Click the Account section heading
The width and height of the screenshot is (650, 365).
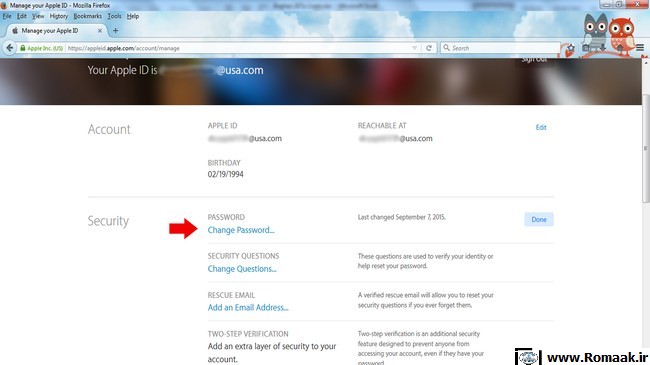[x=109, y=129]
